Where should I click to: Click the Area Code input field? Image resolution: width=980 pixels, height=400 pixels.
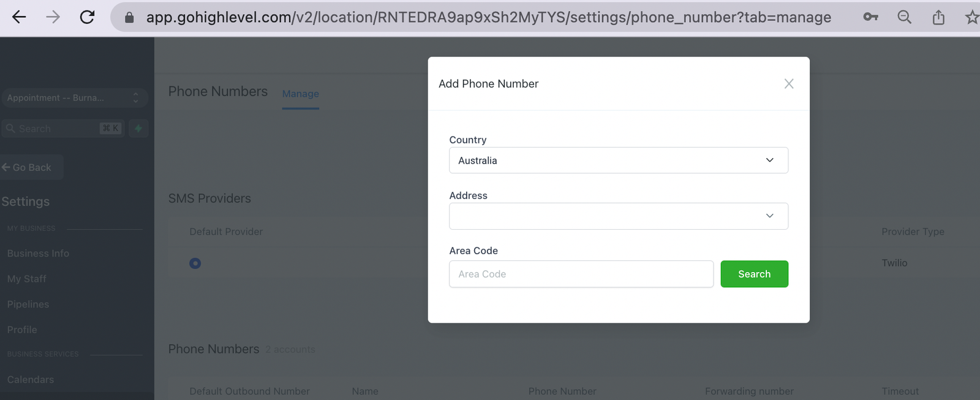tap(581, 274)
